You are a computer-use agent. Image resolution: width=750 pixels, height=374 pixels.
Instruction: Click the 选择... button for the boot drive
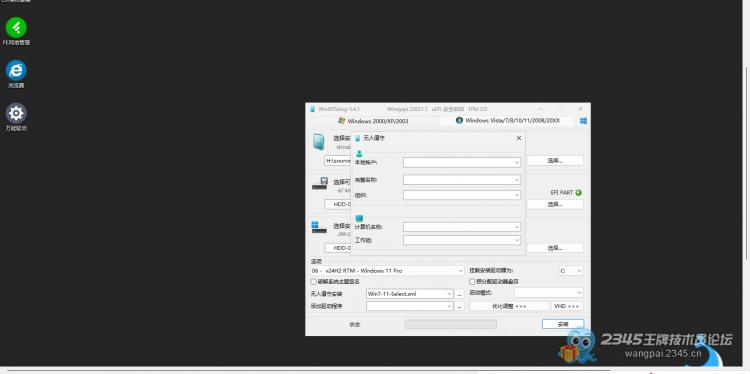[x=555, y=204]
